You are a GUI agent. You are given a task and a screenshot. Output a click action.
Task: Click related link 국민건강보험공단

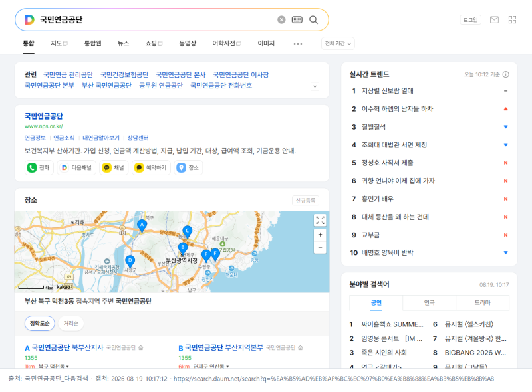[124, 74]
